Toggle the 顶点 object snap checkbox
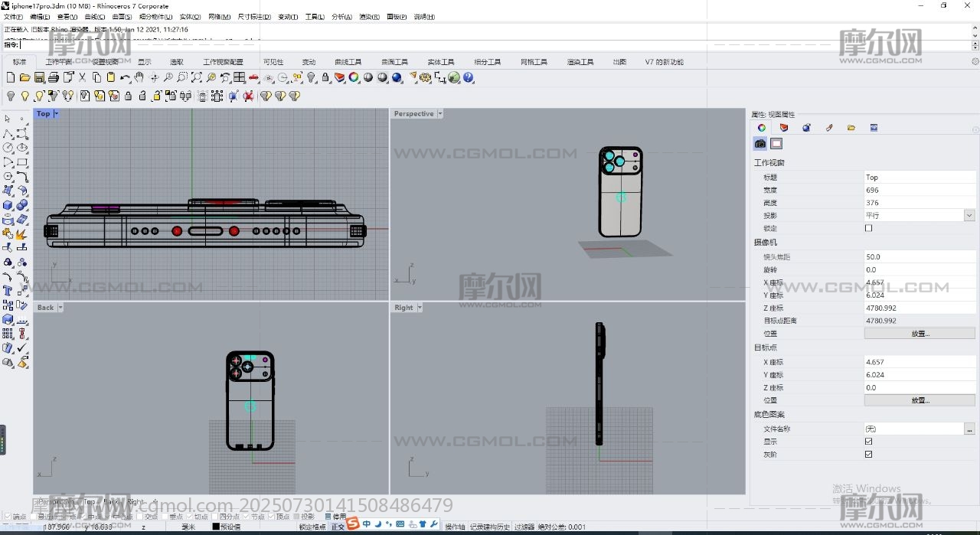The image size is (980, 535). coord(271,517)
